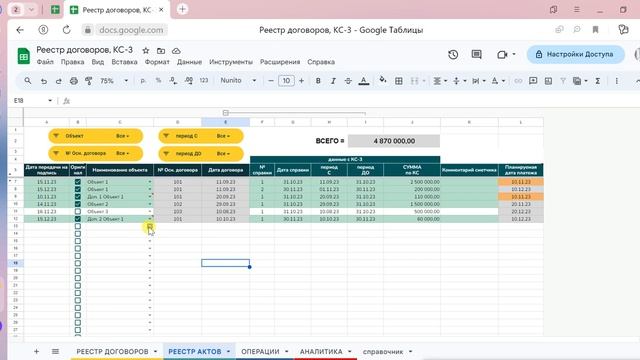The image size is (640, 360).
Task: Open the zoom 75% dropdown
Action: (x=114, y=81)
